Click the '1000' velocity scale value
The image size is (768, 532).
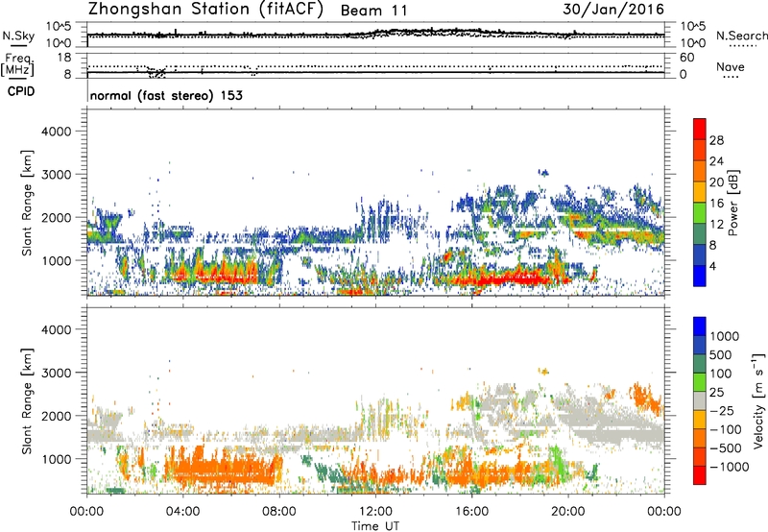[725, 336]
